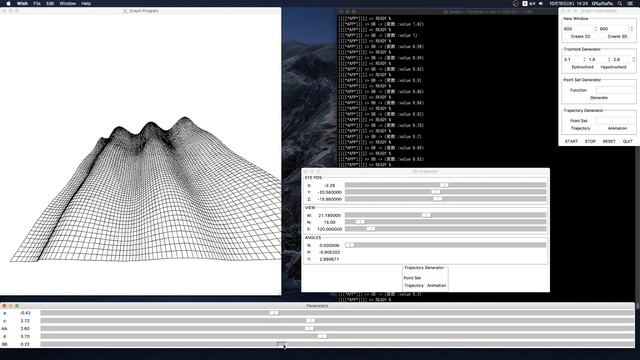This screenshot has height=360, width=640.
Task: Click the volume icon in menu bar
Action: click(x=541, y=3)
